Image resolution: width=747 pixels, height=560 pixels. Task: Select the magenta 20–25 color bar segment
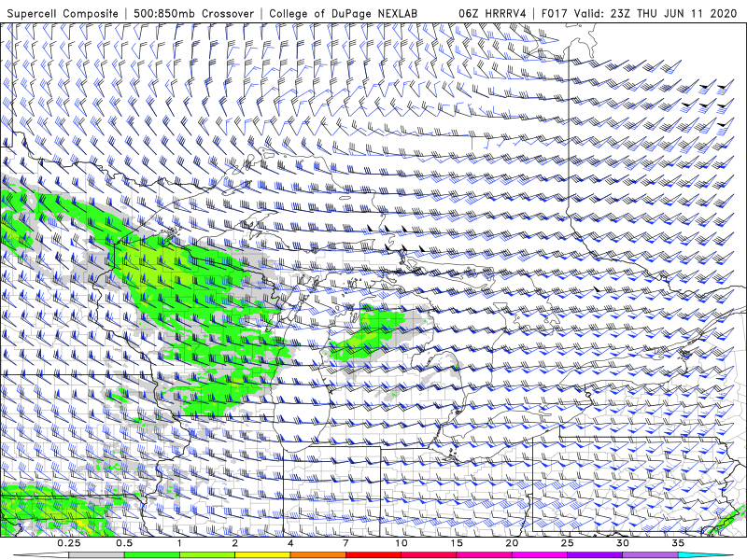point(540,555)
